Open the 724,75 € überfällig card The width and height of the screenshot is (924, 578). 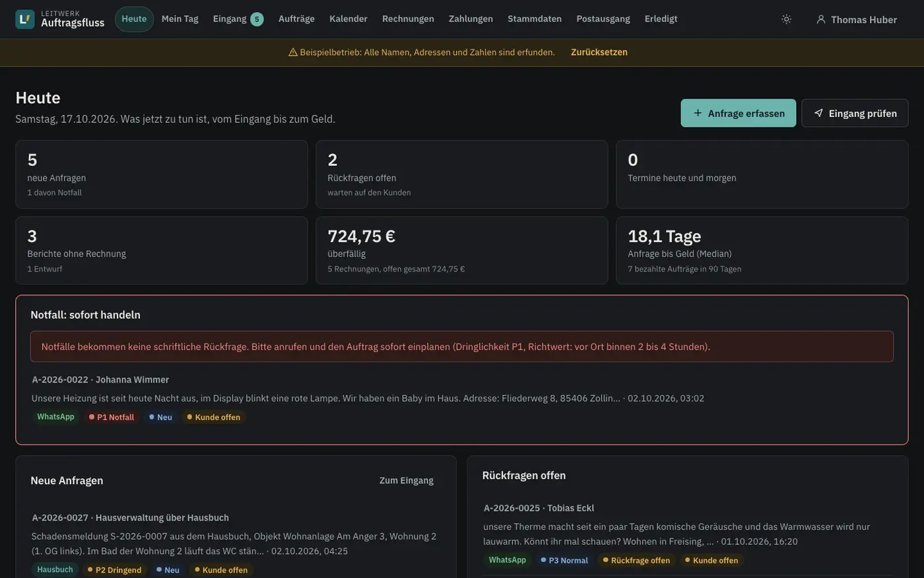[461, 250]
